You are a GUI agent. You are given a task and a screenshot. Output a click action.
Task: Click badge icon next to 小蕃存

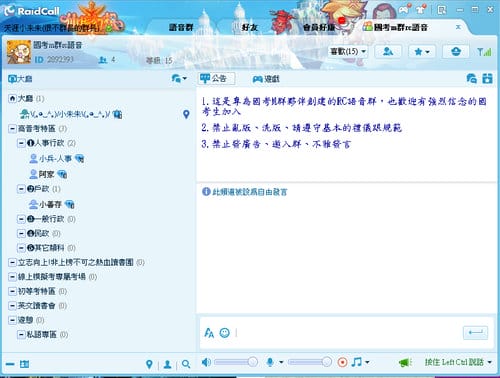pyautogui.click(x=70, y=204)
